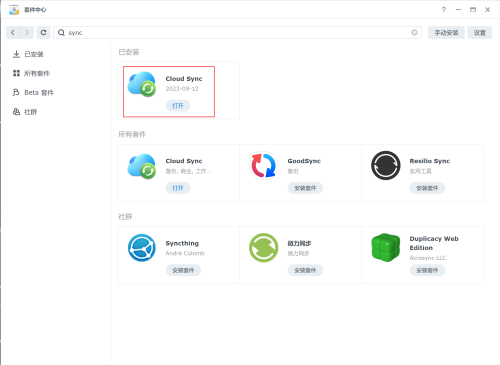Screen dimensions: 500x365
Task: Click the green sync circle icon (微力同步)
Action: coord(264,248)
